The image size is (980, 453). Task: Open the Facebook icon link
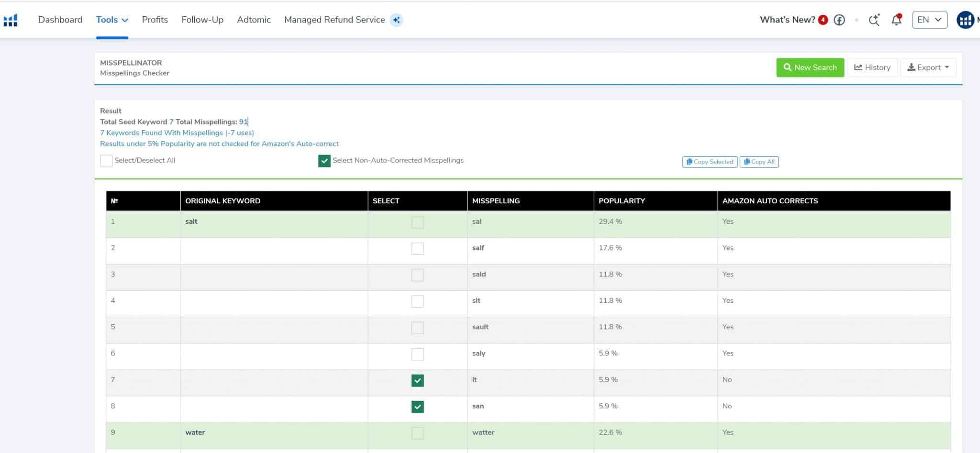tap(839, 20)
